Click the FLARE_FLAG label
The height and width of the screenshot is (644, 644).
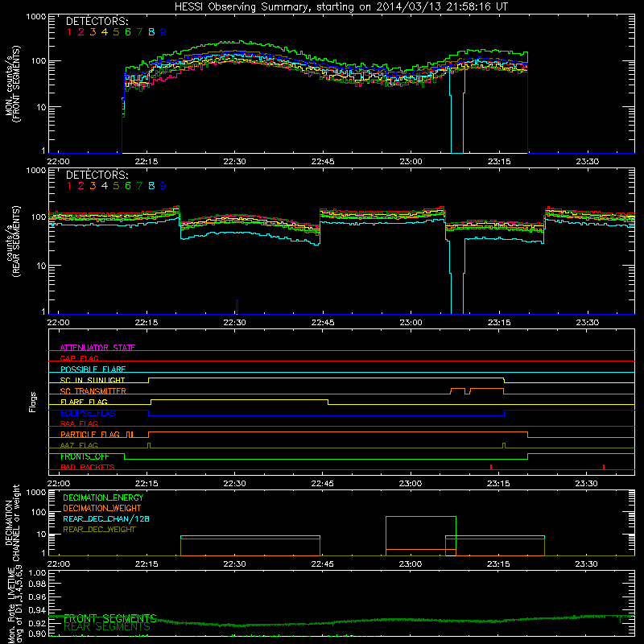pos(84,402)
